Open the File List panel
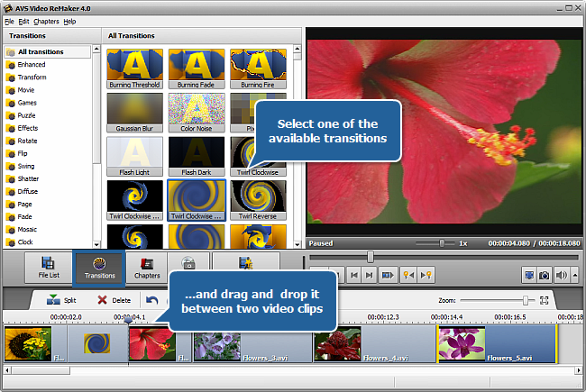The image size is (586, 392). tap(49, 268)
